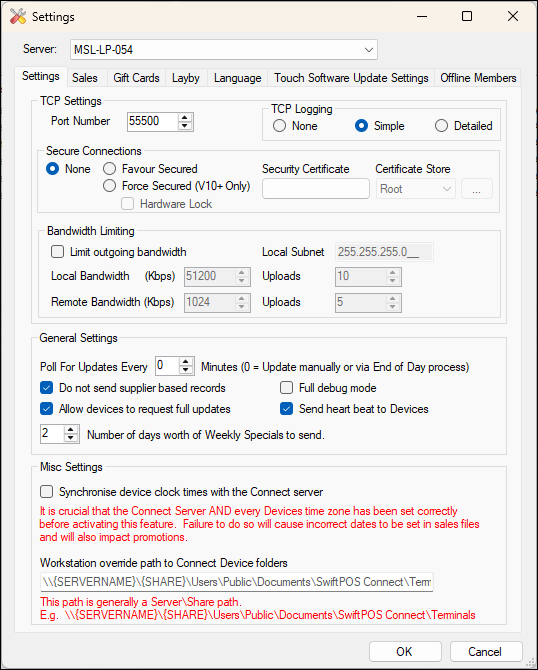Increase Port Number with up arrow
The height and width of the screenshot is (670, 538).
click(x=185, y=118)
